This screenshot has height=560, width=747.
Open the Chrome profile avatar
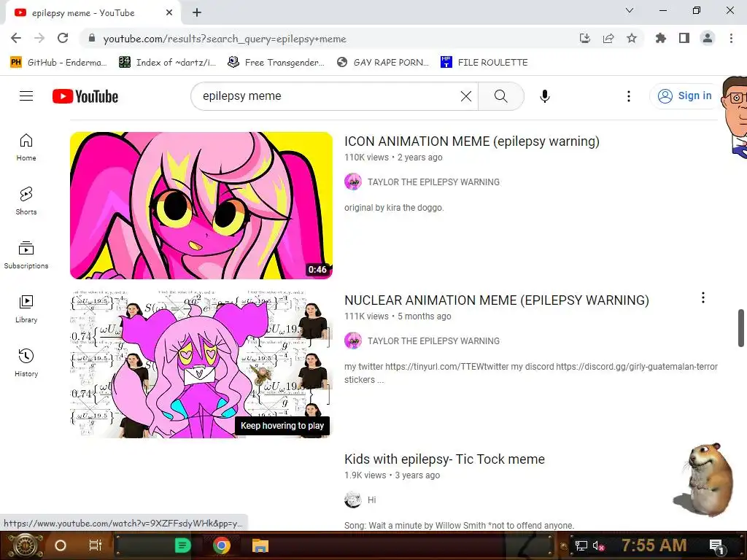(x=708, y=38)
